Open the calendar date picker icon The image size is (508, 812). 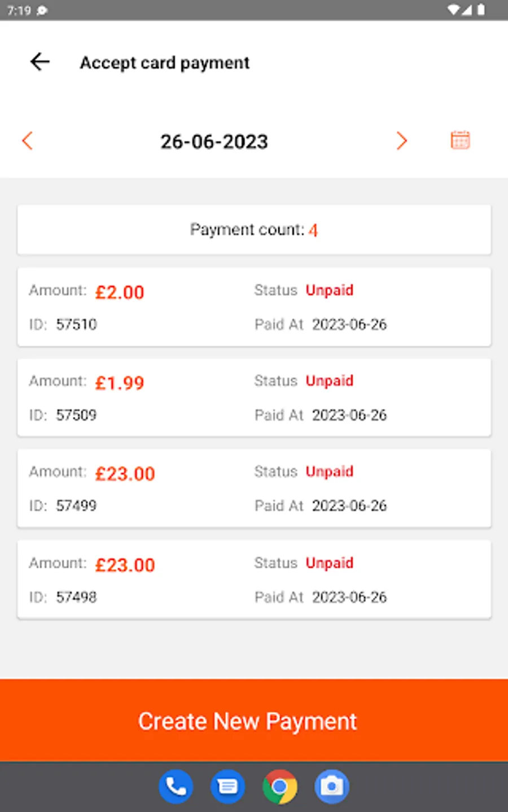[460, 140]
